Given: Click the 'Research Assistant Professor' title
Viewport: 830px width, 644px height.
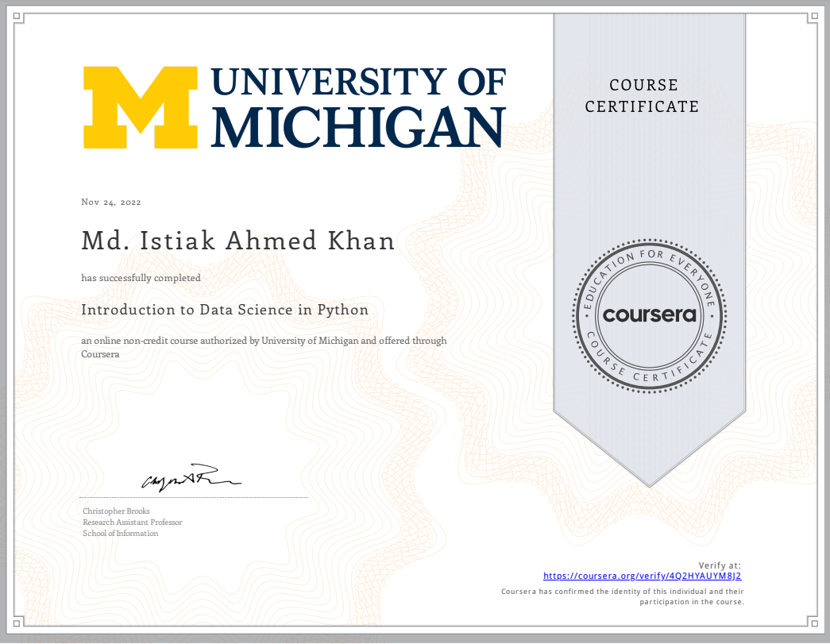Looking at the screenshot, I should (132, 523).
